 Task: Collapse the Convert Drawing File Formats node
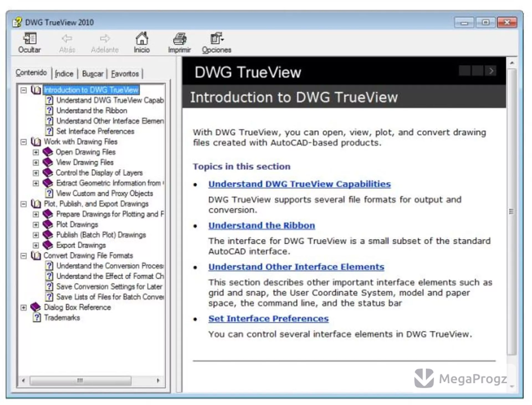coord(24,256)
